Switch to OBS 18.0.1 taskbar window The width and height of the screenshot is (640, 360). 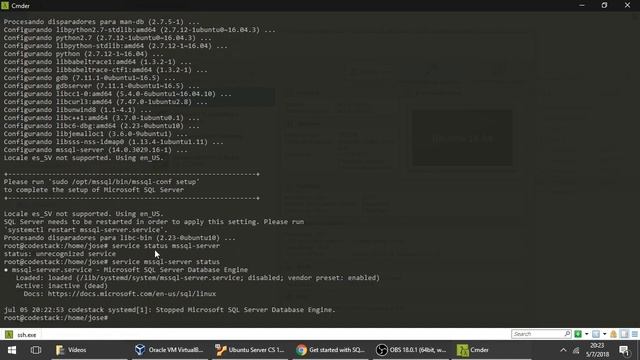tap(411, 350)
